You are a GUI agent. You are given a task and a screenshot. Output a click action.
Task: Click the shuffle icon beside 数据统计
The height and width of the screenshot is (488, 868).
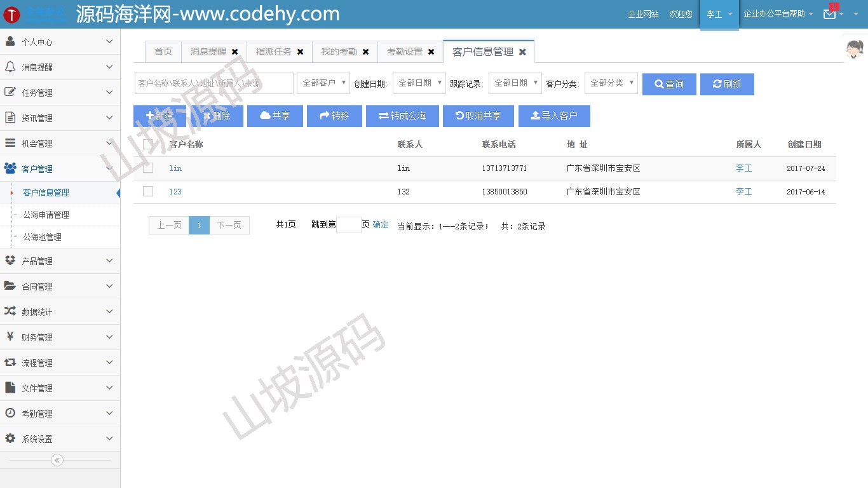(x=10, y=311)
